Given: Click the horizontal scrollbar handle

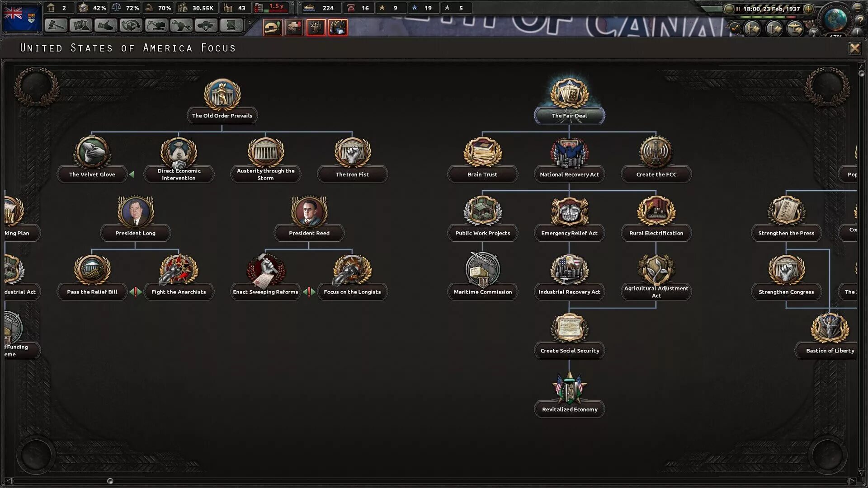Looking at the screenshot, I should point(110,481).
